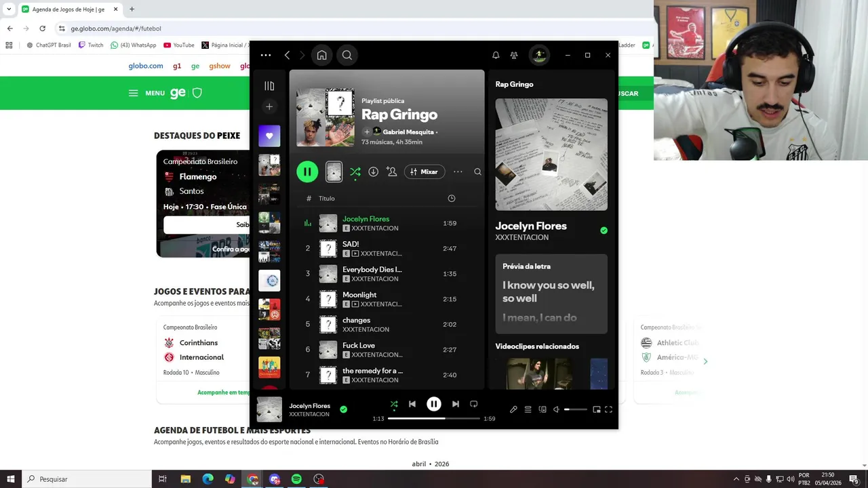Screen dimensions: 868x488
Task: Open Spotify three-dot main menu
Action: click(x=266, y=56)
